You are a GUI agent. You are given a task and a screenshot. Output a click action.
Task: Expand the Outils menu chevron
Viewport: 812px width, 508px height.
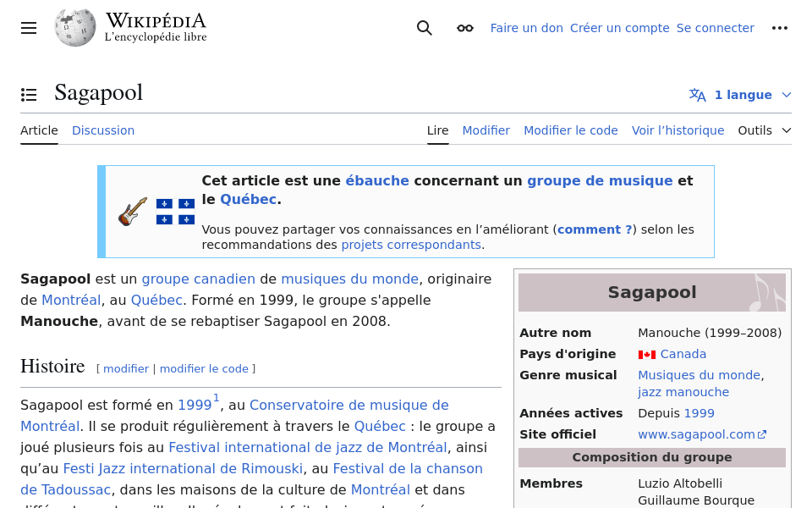tap(787, 130)
